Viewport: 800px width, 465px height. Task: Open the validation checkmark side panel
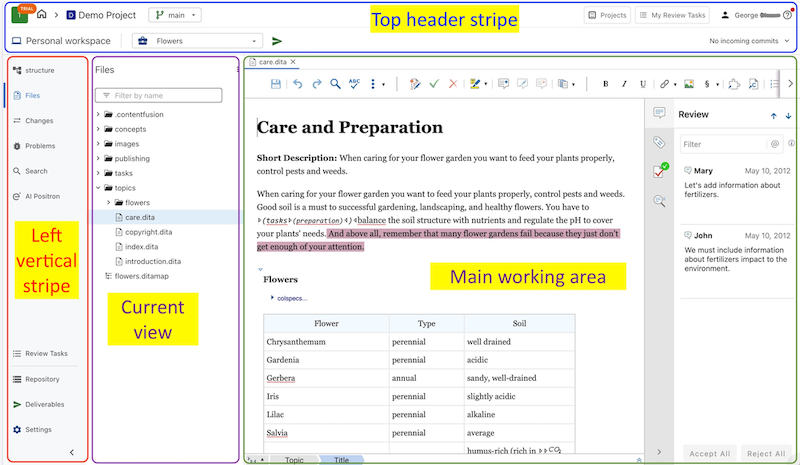(660, 171)
